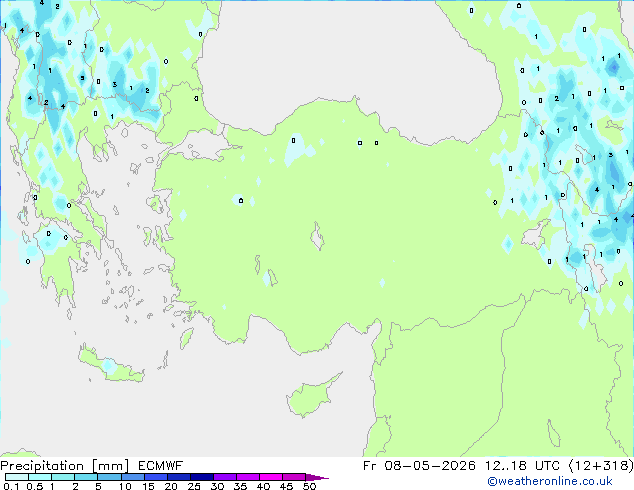634x490 pixels.
Task: Open the weatheronline.co.uk link
Action: tap(550, 481)
